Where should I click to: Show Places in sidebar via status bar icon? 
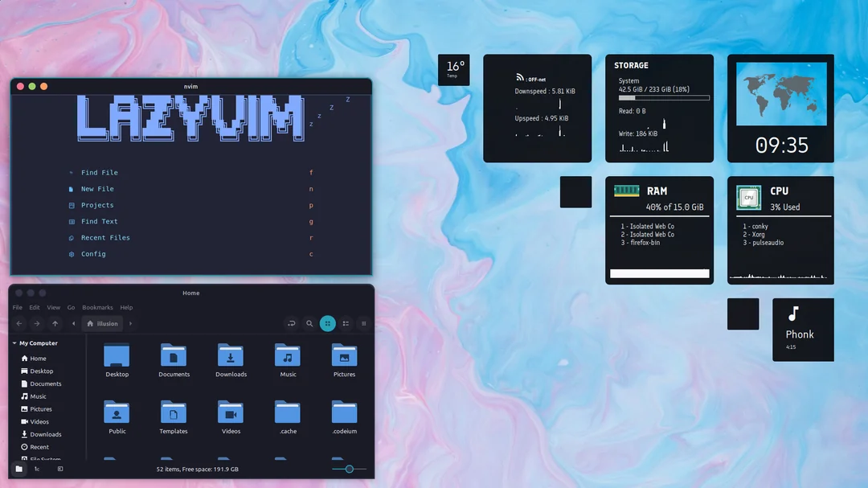click(x=18, y=470)
